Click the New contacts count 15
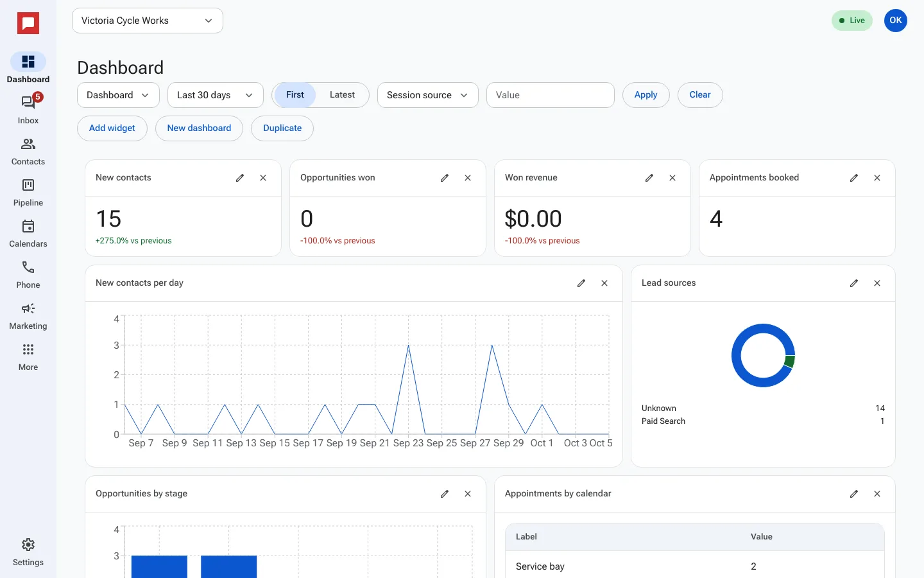924x578 pixels. pyautogui.click(x=108, y=219)
